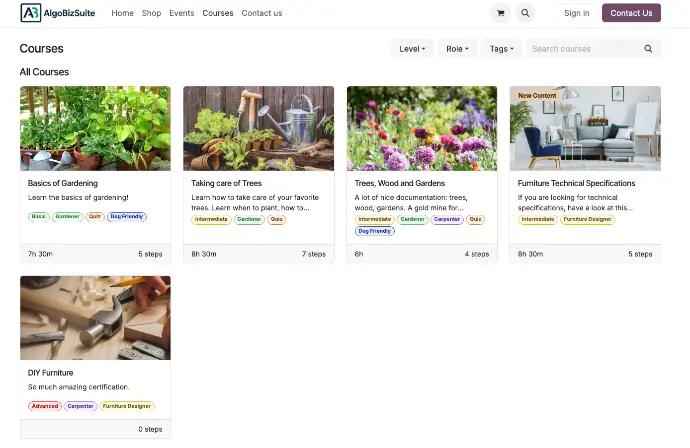This screenshot has width=690, height=448.
Task: Focus the Search courses input field
Action: coord(580,49)
